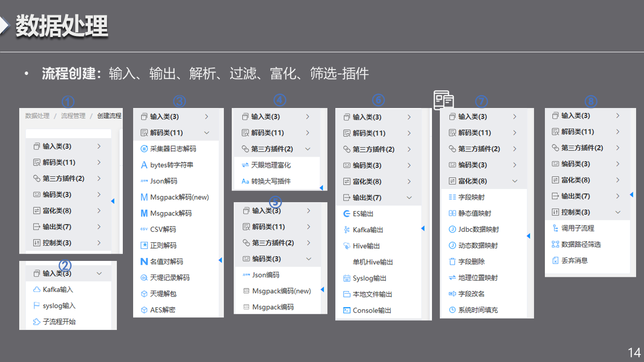Click the blue collapse arrow beside Msgpack编码(new)
644x362 pixels.
point(322,290)
